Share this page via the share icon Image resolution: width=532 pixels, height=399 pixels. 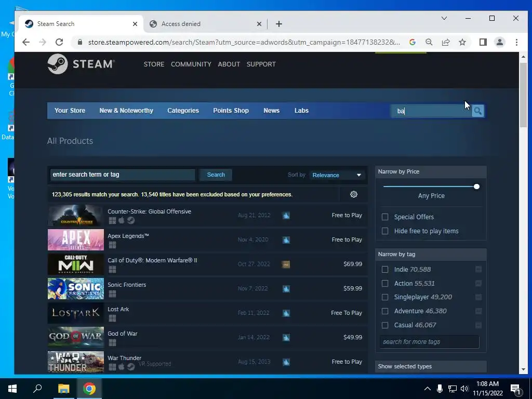pyautogui.click(x=445, y=42)
